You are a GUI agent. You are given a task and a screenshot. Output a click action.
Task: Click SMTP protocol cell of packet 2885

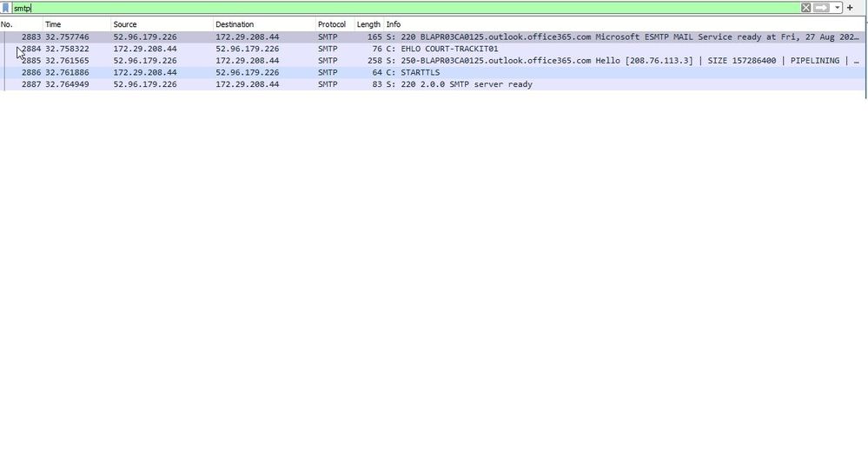click(328, 61)
